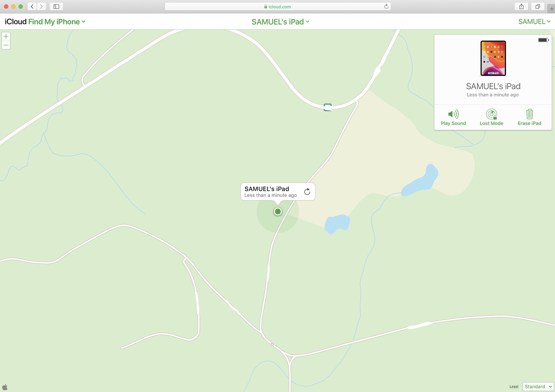Click the iCloud.com address bar

tap(277, 6)
